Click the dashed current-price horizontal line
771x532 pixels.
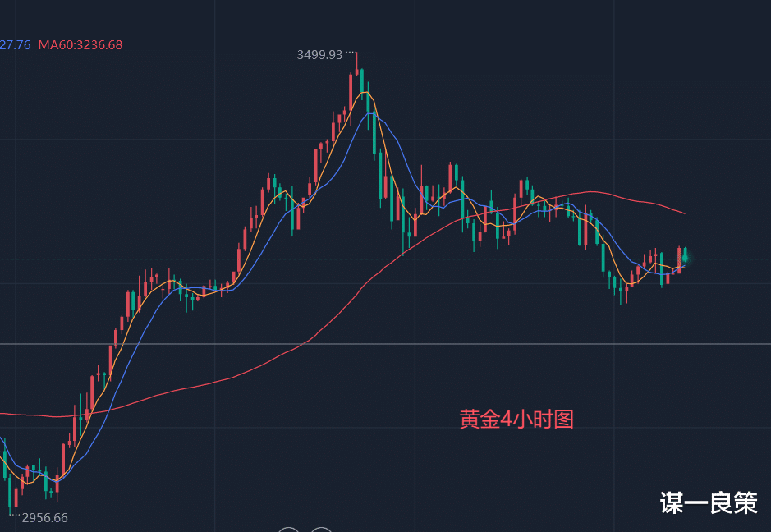point(493,259)
